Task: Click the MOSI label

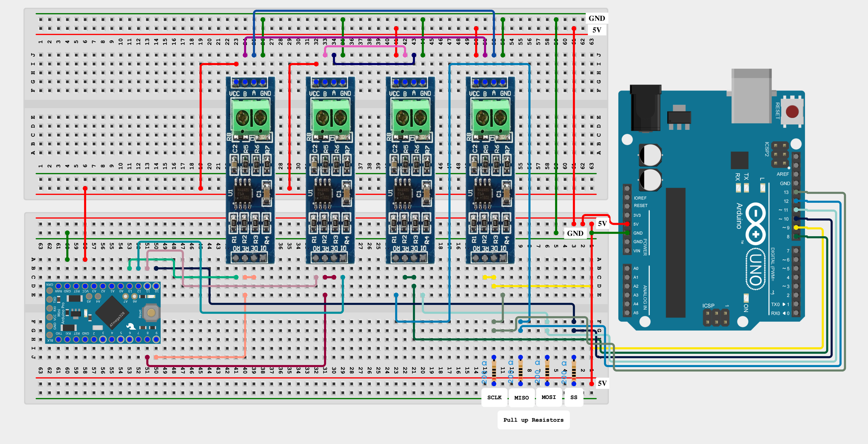Action: click(549, 397)
